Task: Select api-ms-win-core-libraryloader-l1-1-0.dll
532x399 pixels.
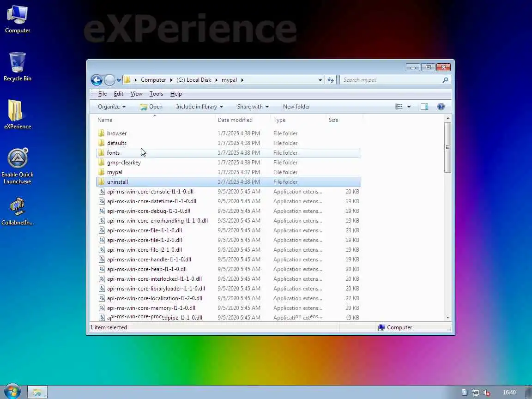Action: (228, 288)
